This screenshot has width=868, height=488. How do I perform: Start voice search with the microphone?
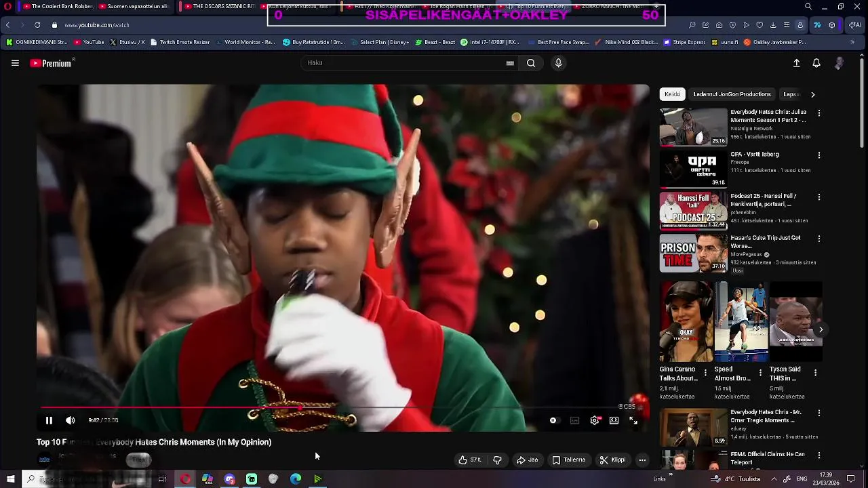coord(558,63)
